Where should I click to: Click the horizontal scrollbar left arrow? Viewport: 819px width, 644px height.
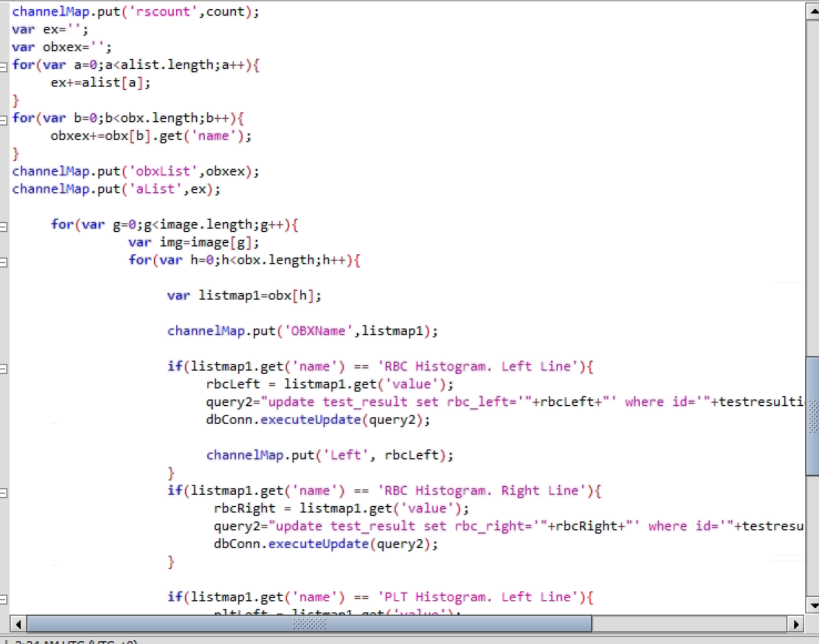click(18, 625)
